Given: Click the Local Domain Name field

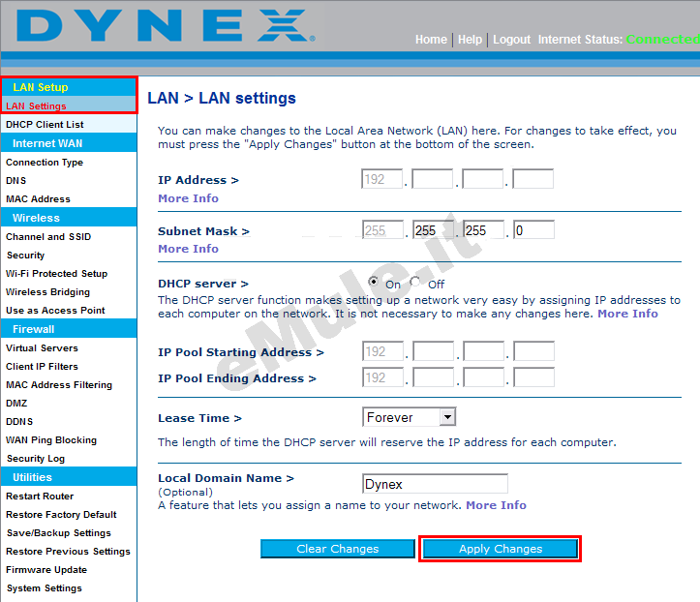Looking at the screenshot, I should 435,484.
